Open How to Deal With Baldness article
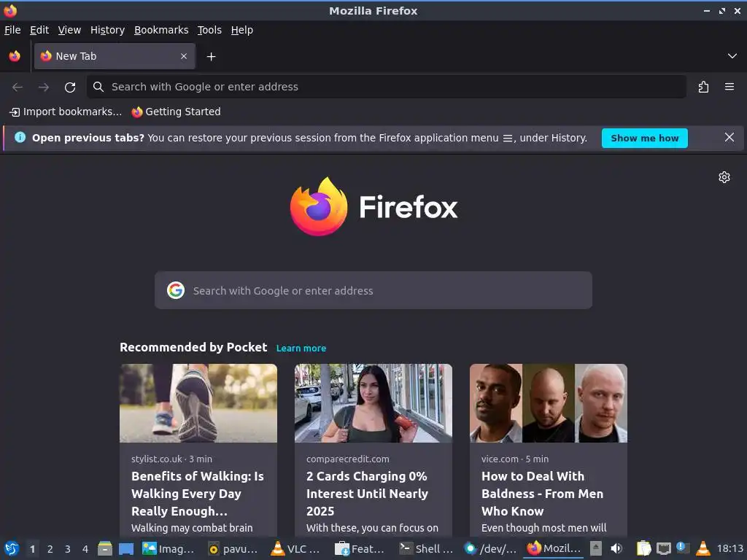This screenshot has height=560, width=747. [x=543, y=494]
